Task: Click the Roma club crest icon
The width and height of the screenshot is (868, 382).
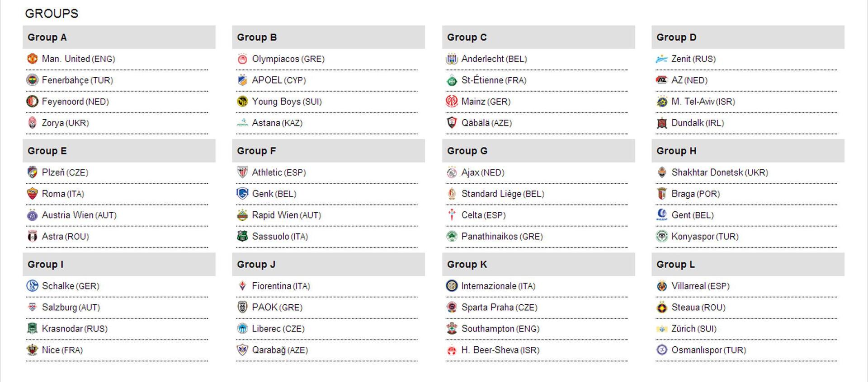Action: click(32, 194)
